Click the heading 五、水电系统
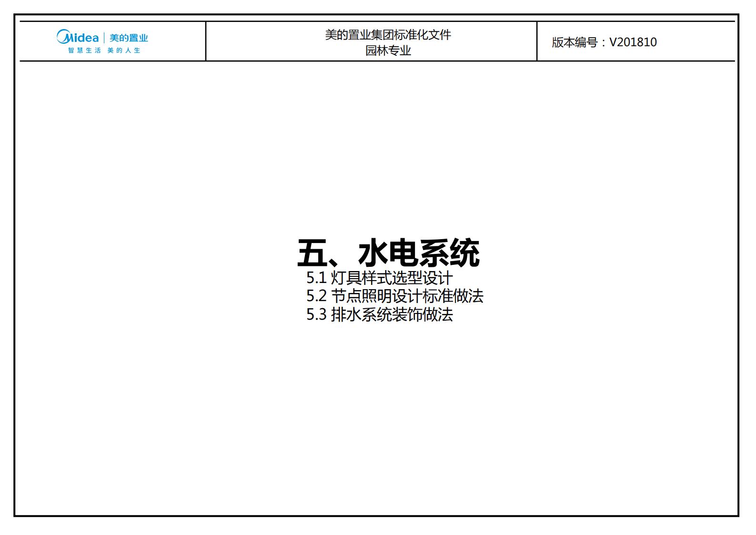Viewport: 756px width, 535px height. tap(388, 253)
